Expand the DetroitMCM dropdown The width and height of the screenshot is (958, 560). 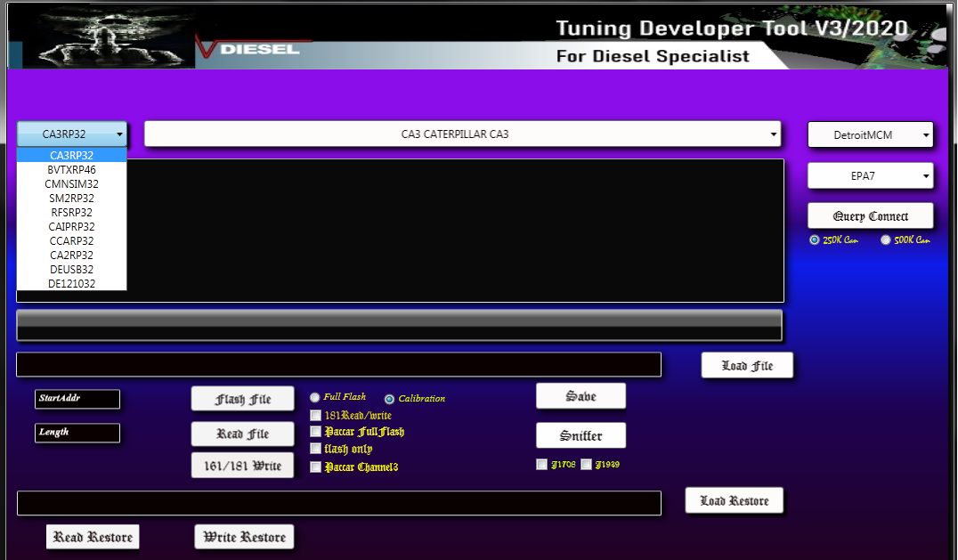870,135
